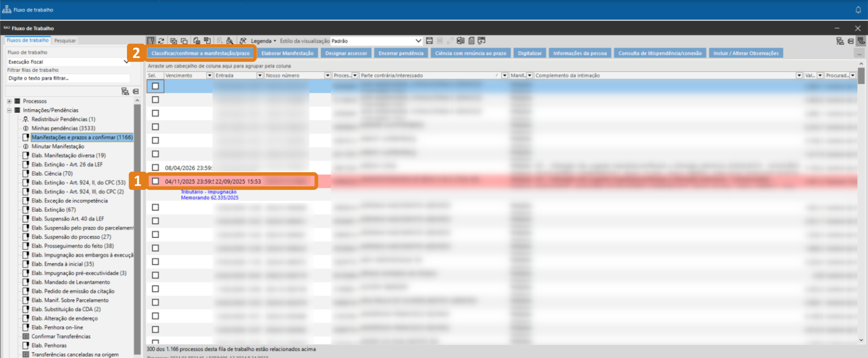
Task: Click the magnifier search icon in toolbar
Action: [x=229, y=41]
